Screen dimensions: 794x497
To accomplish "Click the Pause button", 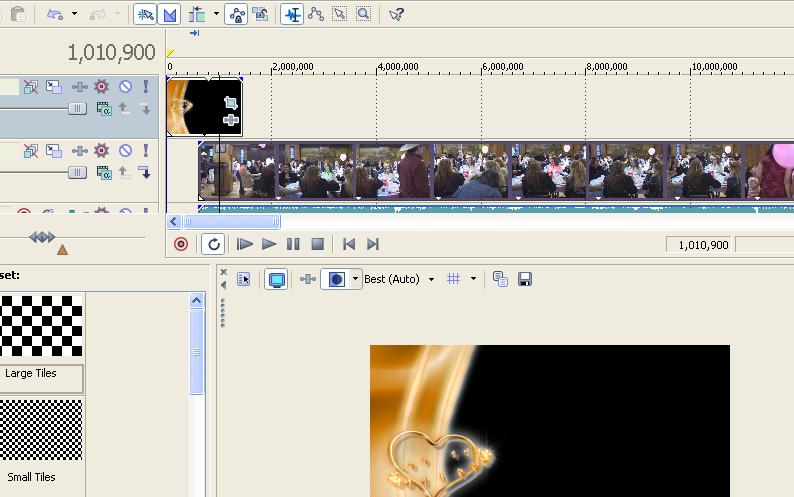I will coord(293,244).
